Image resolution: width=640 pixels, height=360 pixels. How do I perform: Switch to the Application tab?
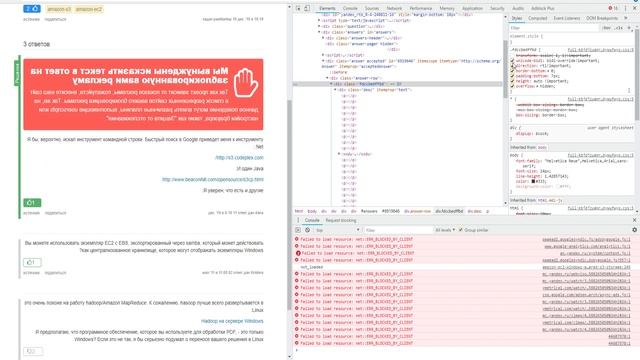coord(472,8)
